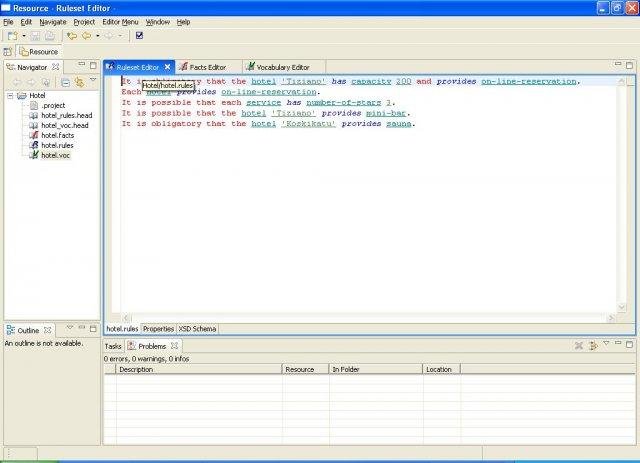Select the Hotel project folder
This screenshot has height=463, width=640.
37,96
